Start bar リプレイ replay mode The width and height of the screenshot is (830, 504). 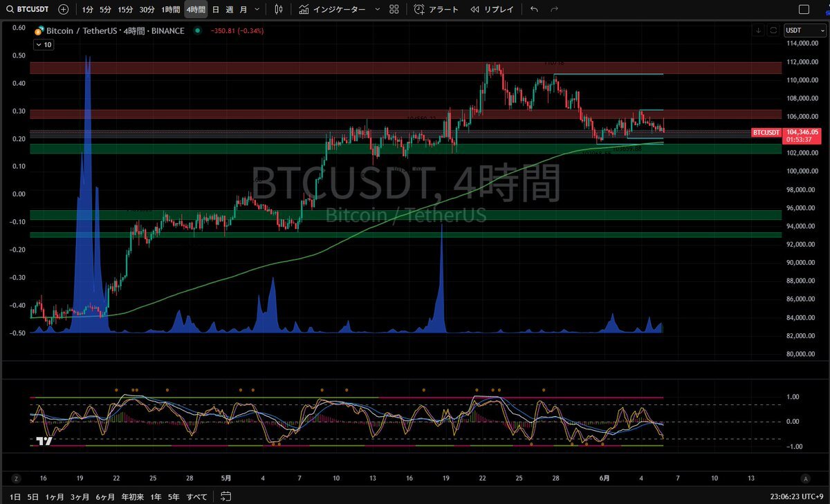492,10
